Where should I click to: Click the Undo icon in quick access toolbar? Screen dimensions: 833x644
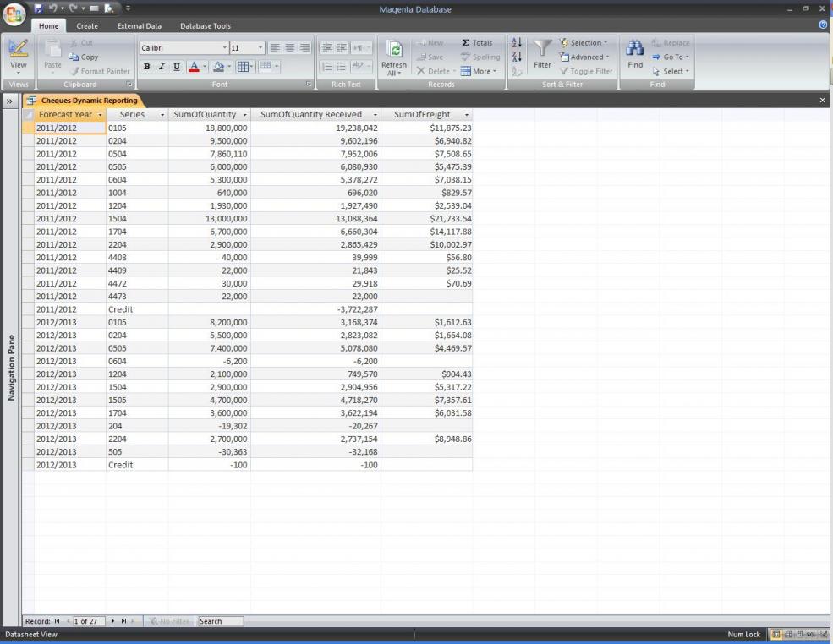52,8
